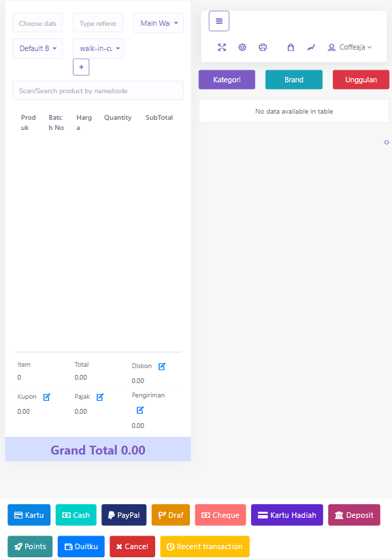Show Unggulan featured products
The height and width of the screenshot is (560, 392).
point(361,80)
